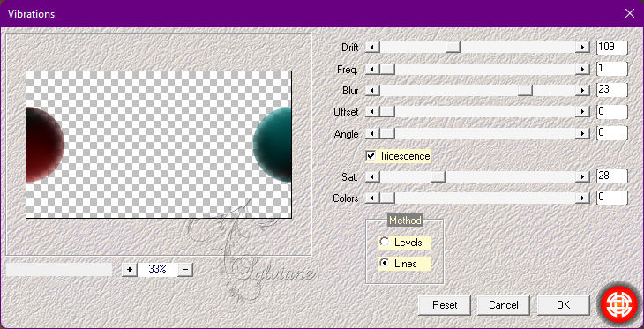Click the Drift value input field

(612, 48)
